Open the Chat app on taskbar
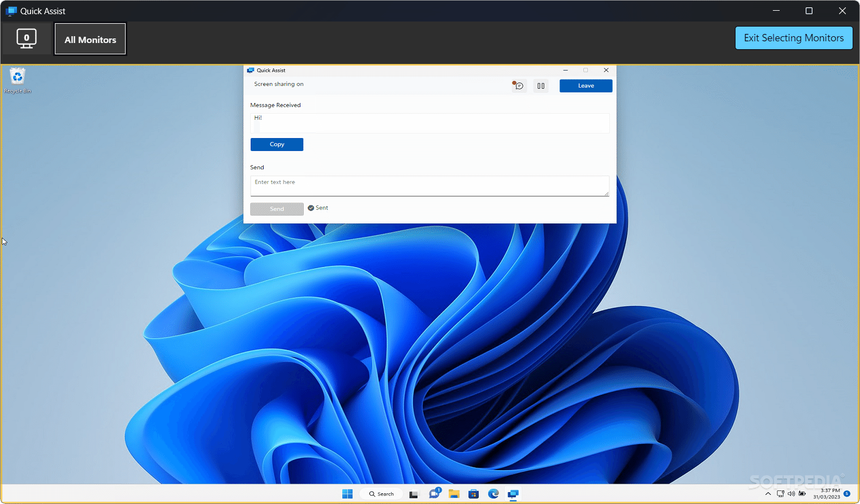 tap(435, 493)
